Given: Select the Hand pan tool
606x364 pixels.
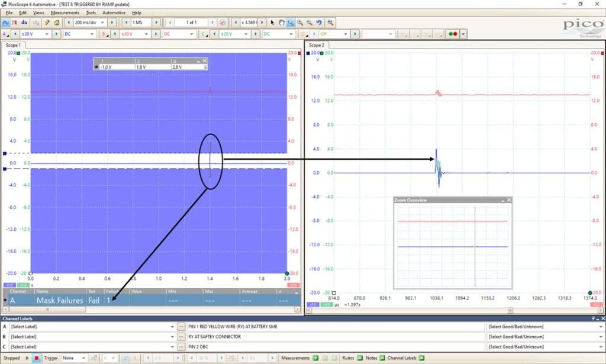Looking at the screenshot, I should point(281,22).
